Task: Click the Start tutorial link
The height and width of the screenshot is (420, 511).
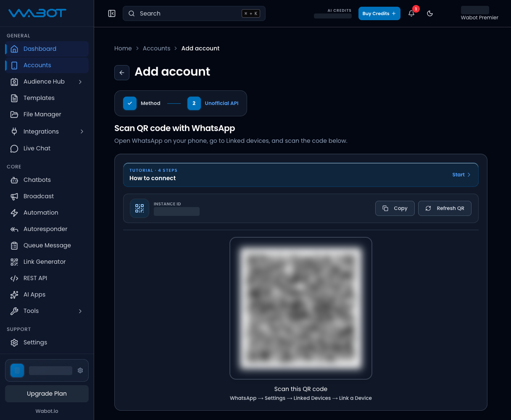Action: [461, 175]
